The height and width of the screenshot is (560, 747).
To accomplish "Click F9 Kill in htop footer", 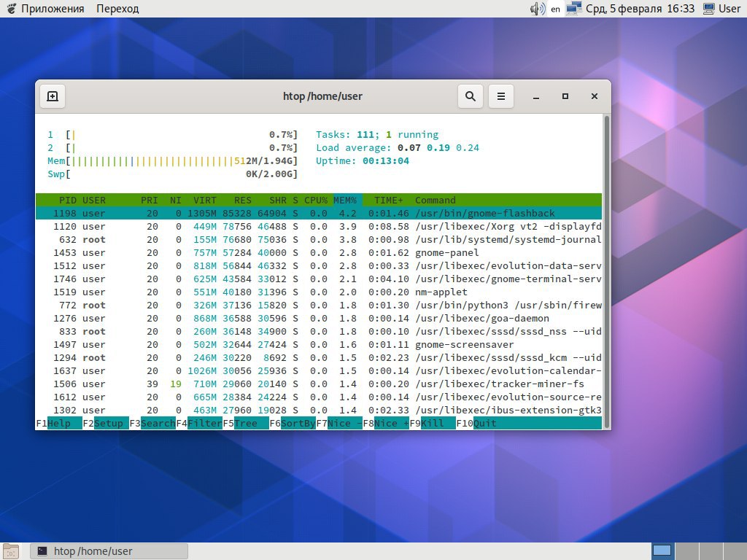I will [x=433, y=424].
